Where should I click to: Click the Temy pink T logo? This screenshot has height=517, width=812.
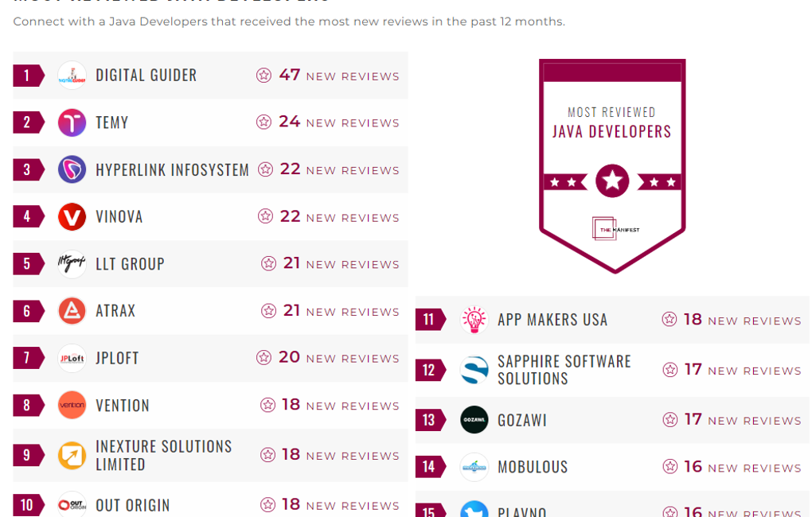[72, 122]
